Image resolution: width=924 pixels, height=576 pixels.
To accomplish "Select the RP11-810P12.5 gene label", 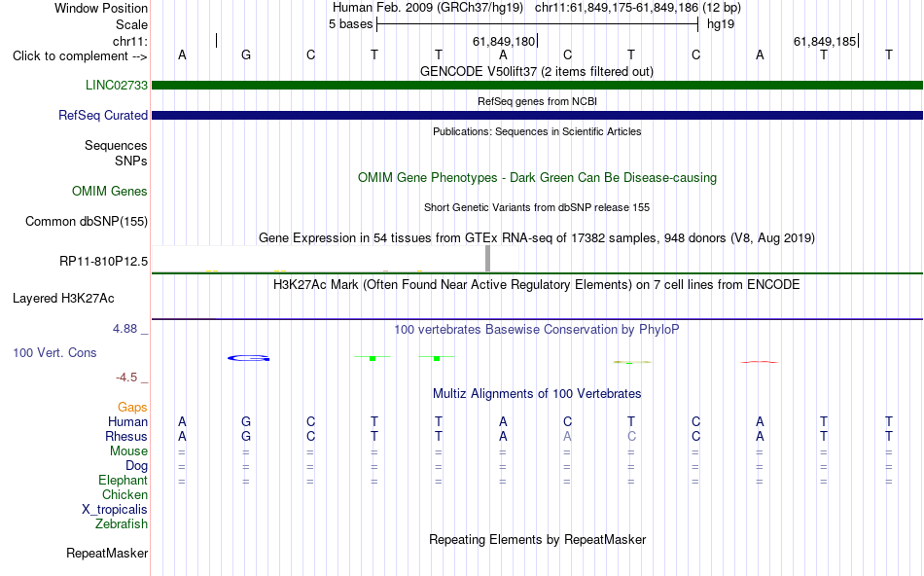I will click(x=104, y=261).
